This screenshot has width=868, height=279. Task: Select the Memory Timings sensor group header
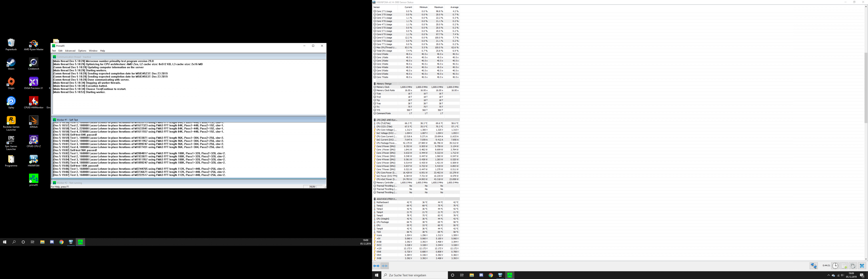[x=384, y=84]
